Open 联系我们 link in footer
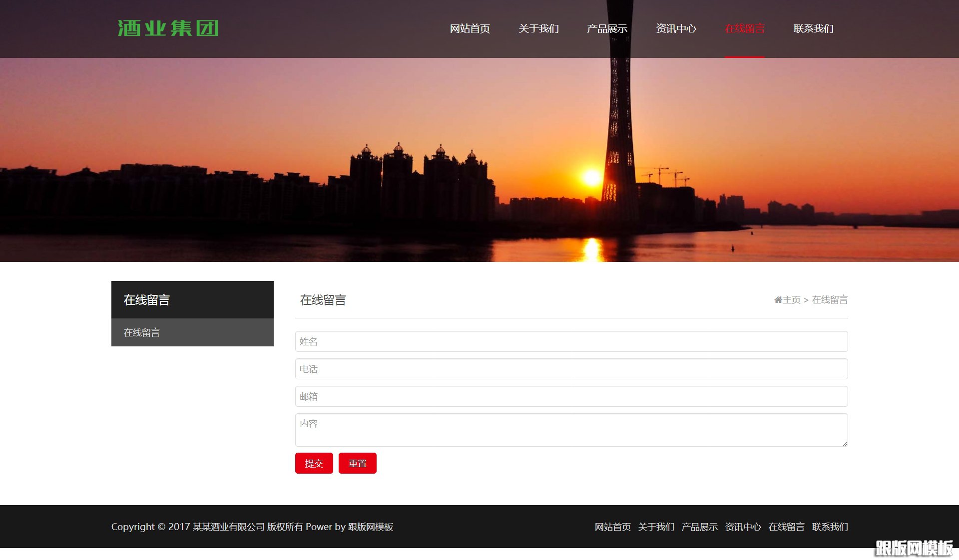The image size is (959, 560). 830,527
